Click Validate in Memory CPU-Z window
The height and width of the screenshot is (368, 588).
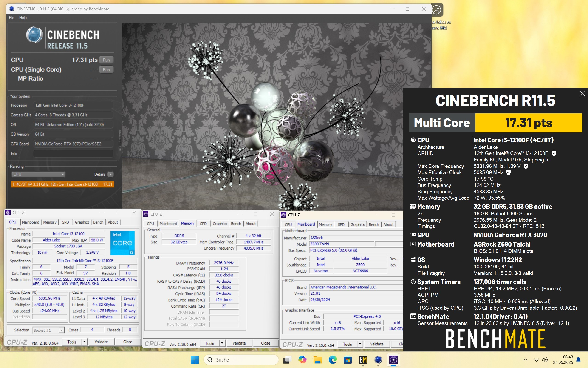239,343
